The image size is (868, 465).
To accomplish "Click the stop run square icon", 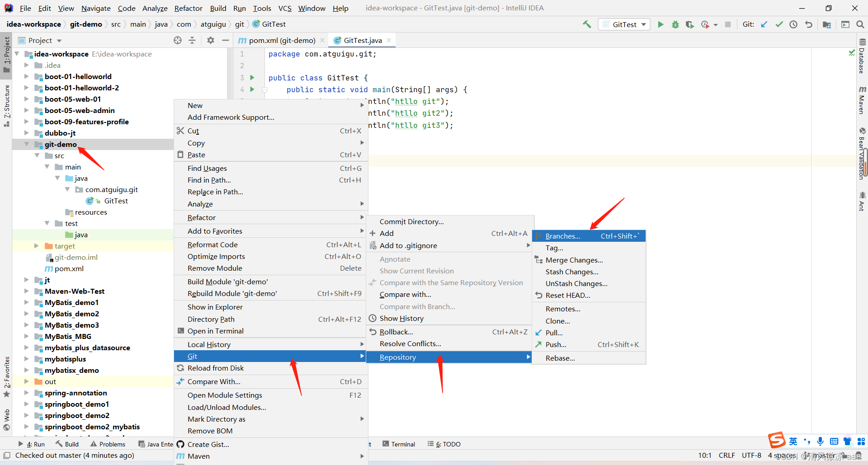I will coord(728,24).
